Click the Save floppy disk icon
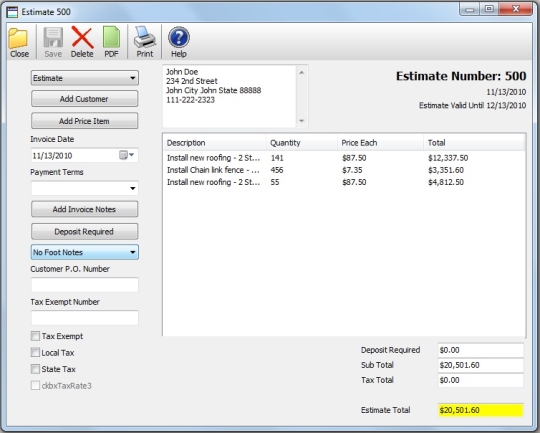This screenshot has height=433, width=540. (53, 38)
